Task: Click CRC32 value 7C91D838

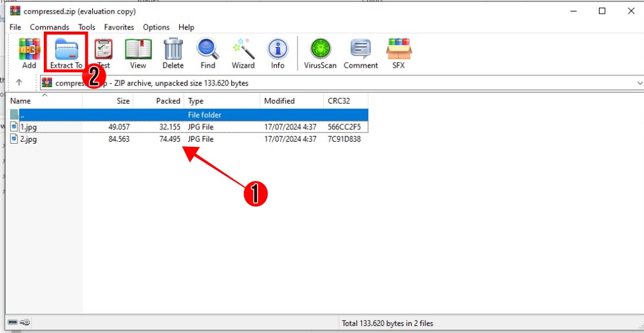Action: click(344, 139)
